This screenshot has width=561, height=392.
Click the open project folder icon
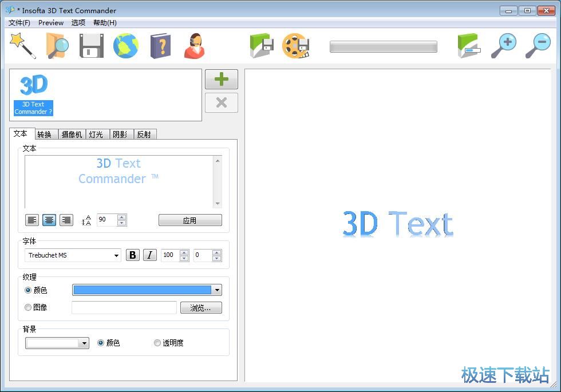click(x=57, y=45)
